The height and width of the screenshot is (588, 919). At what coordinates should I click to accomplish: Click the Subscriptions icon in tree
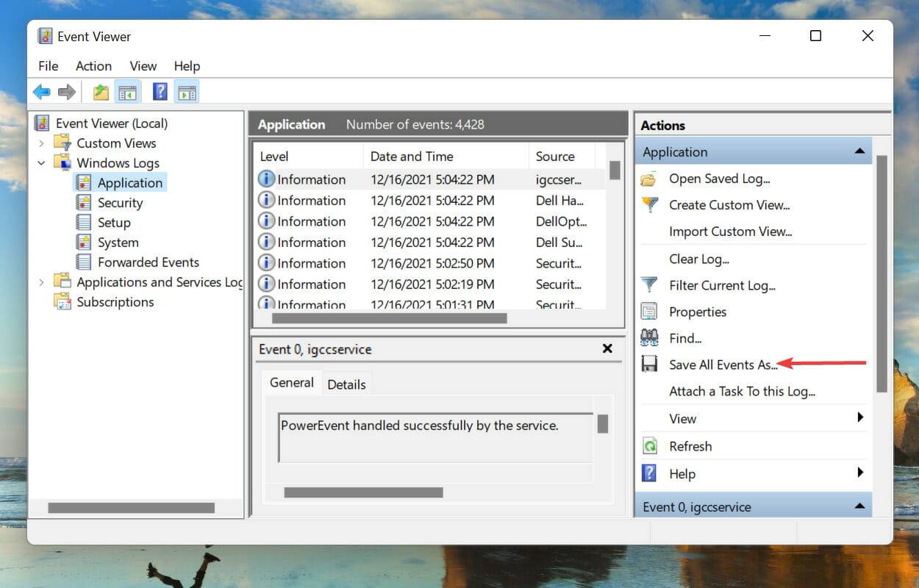coord(62,302)
